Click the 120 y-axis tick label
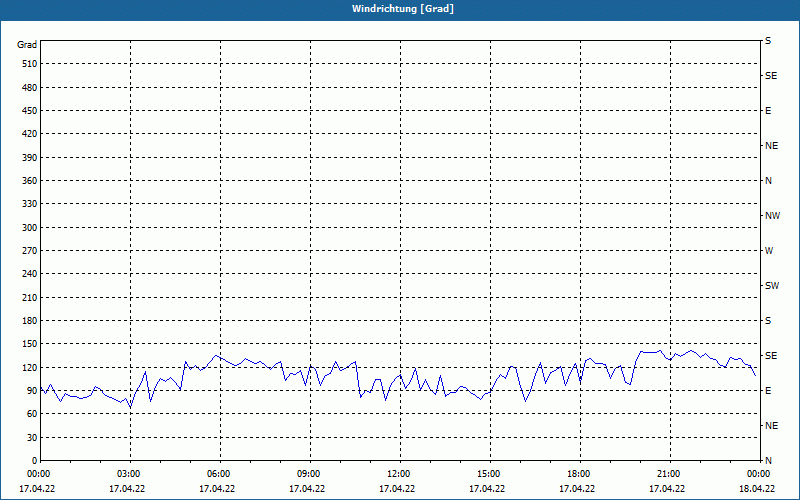The width and height of the screenshot is (800, 500). coord(30,367)
